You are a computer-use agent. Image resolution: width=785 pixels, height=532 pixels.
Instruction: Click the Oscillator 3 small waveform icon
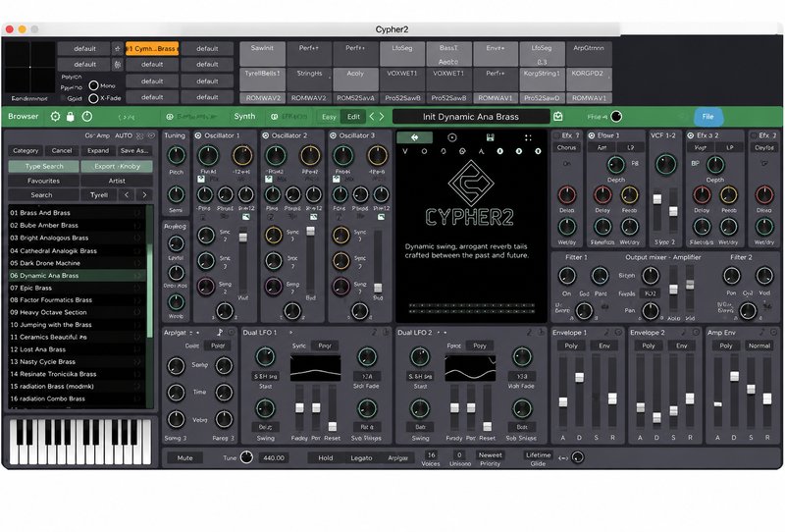(x=381, y=217)
